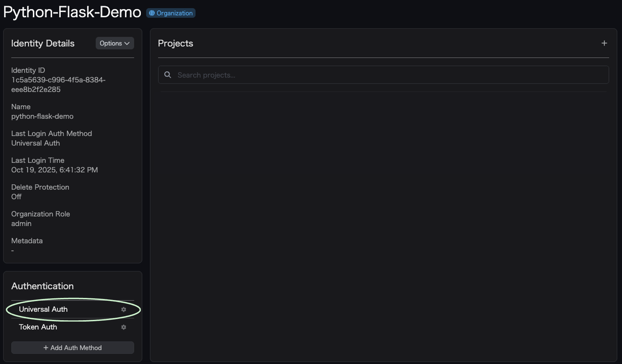Open the Universal Auth settings gear
This screenshot has height=364, width=622.
123,309
